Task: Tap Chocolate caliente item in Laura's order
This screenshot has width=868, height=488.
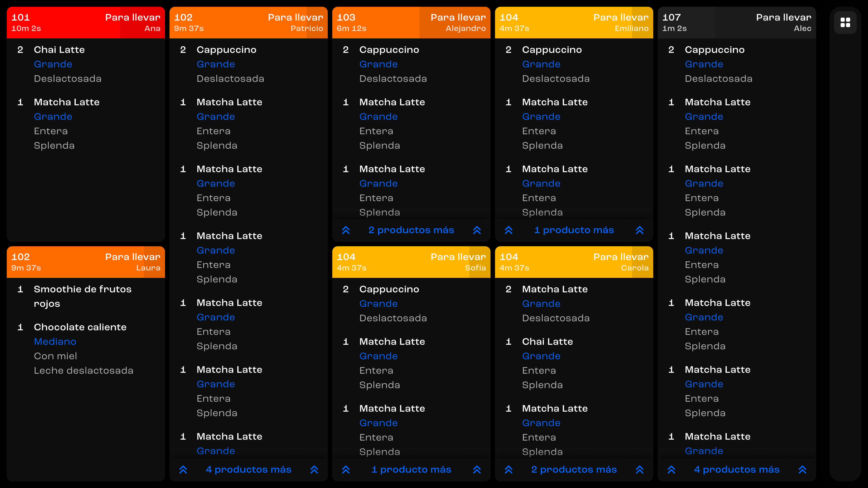Action: click(80, 327)
